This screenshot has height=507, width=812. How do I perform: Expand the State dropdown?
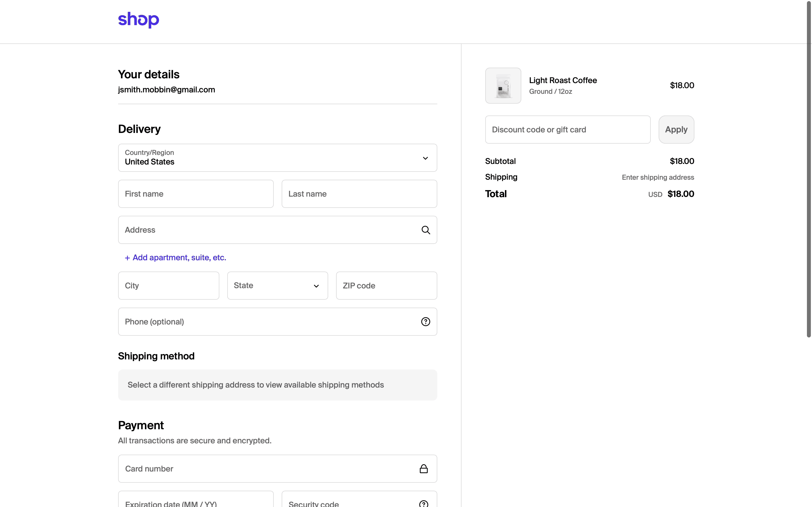277,286
